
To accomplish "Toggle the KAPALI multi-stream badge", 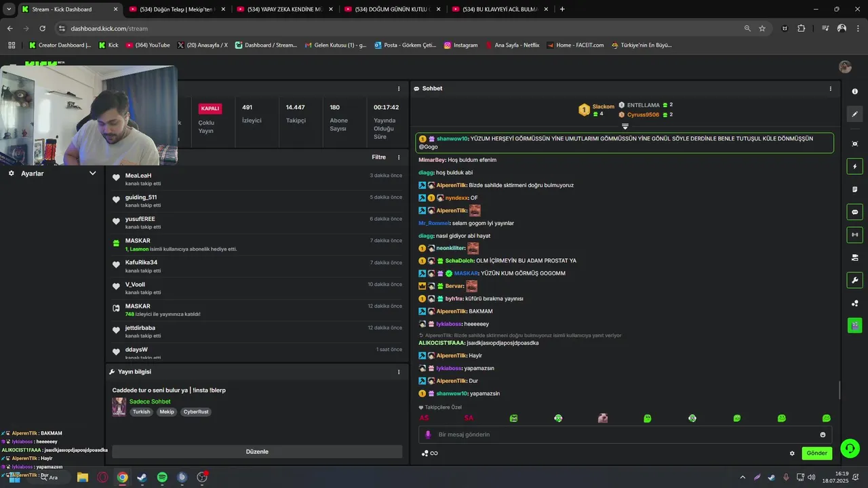I will pos(210,108).
